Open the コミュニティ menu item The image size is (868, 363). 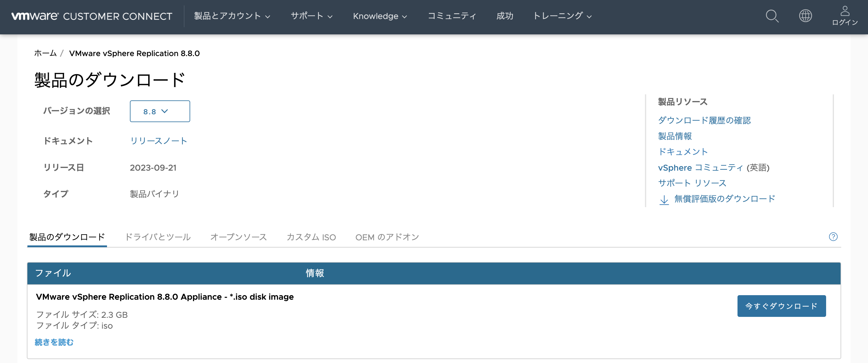[452, 16]
